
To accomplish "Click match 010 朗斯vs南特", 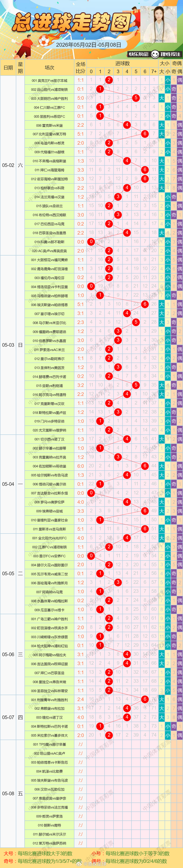I will pos(49,825).
